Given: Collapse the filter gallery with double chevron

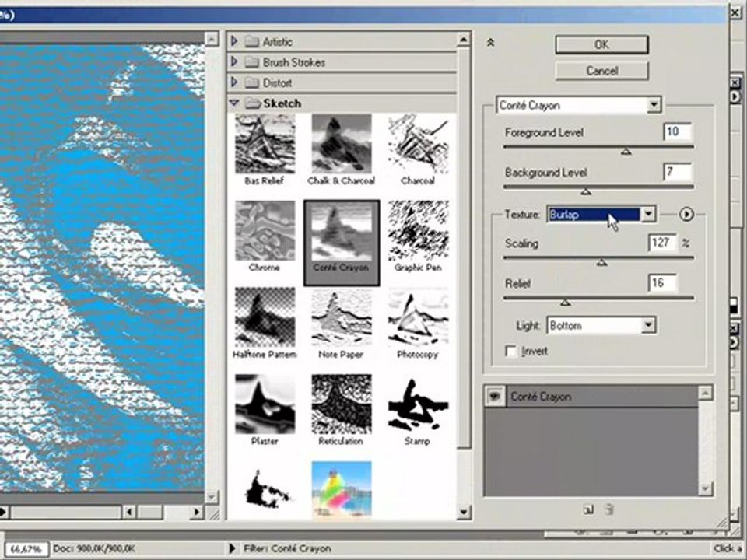Looking at the screenshot, I should pos(490,43).
